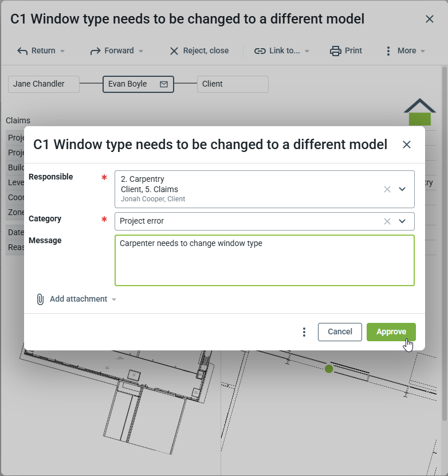Click the paperclip Add attachment icon
The width and height of the screenshot is (448, 476).
[40, 299]
